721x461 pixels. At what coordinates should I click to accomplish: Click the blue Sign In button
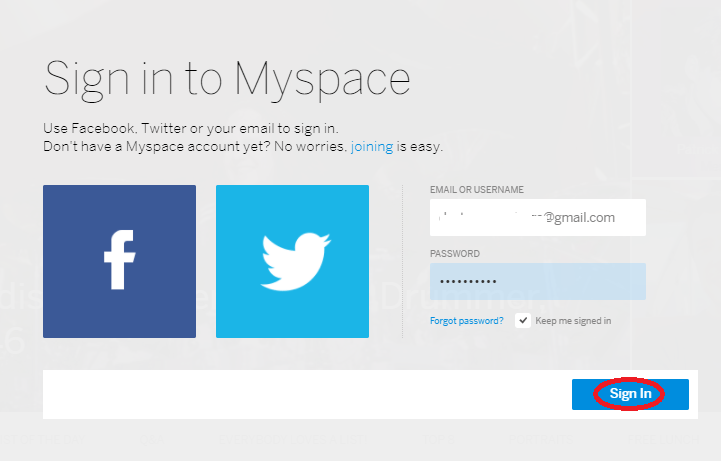click(630, 394)
